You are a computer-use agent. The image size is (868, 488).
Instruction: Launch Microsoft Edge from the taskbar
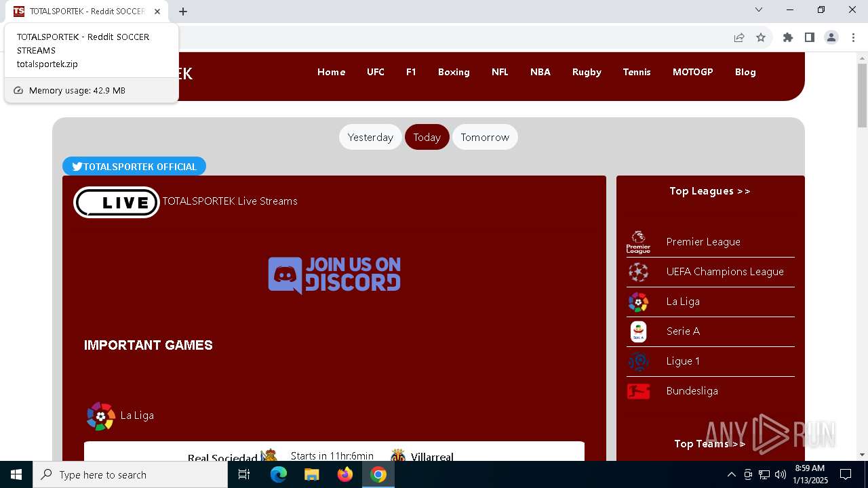pyautogui.click(x=279, y=474)
